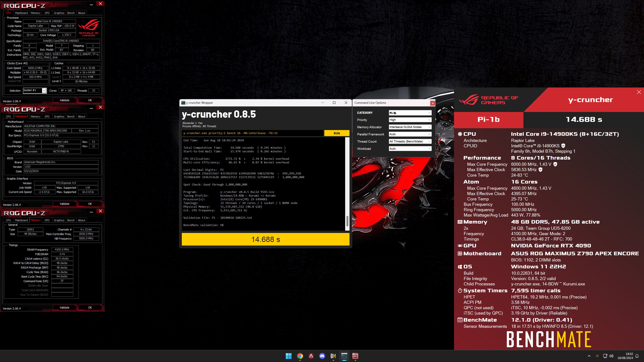The image size is (644, 362).
Task: Click the GPU section icon
Action: [460, 246]
